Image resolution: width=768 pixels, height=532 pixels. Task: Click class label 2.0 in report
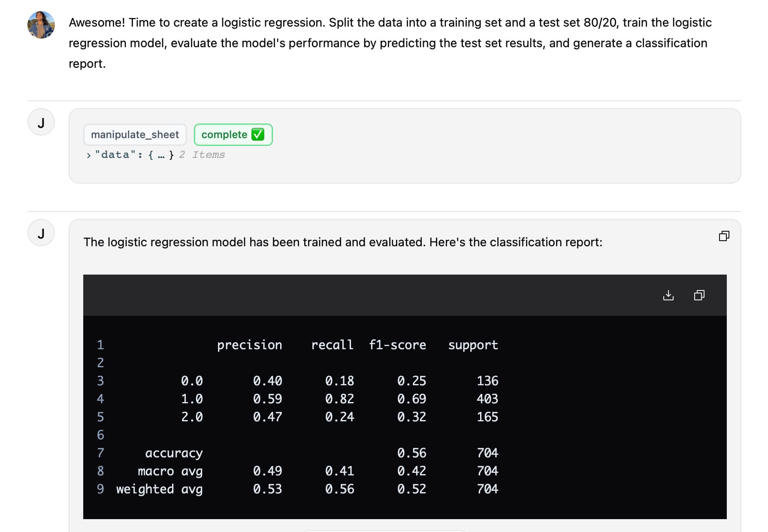192,417
